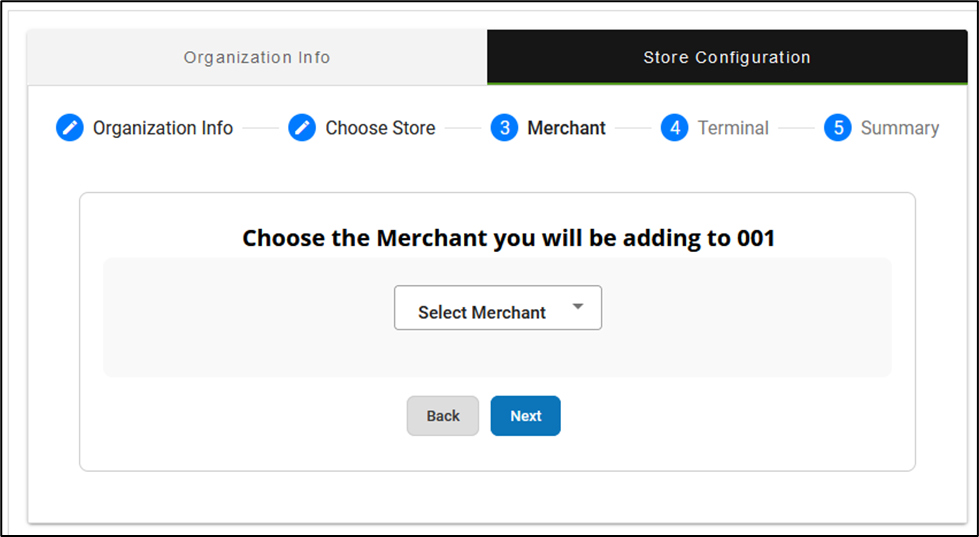Click the connector line between Merchant and Terminal
The image size is (979, 537).
[x=633, y=128]
